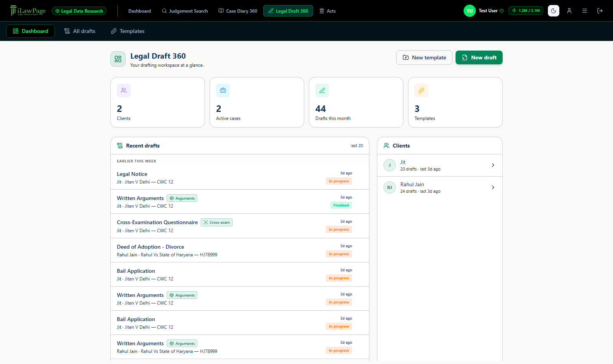The width and height of the screenshot is (613, 364).
Task: Open Deed of Adoption - Divorce draft
Action: pyautogui.click(x=240, y=250)
